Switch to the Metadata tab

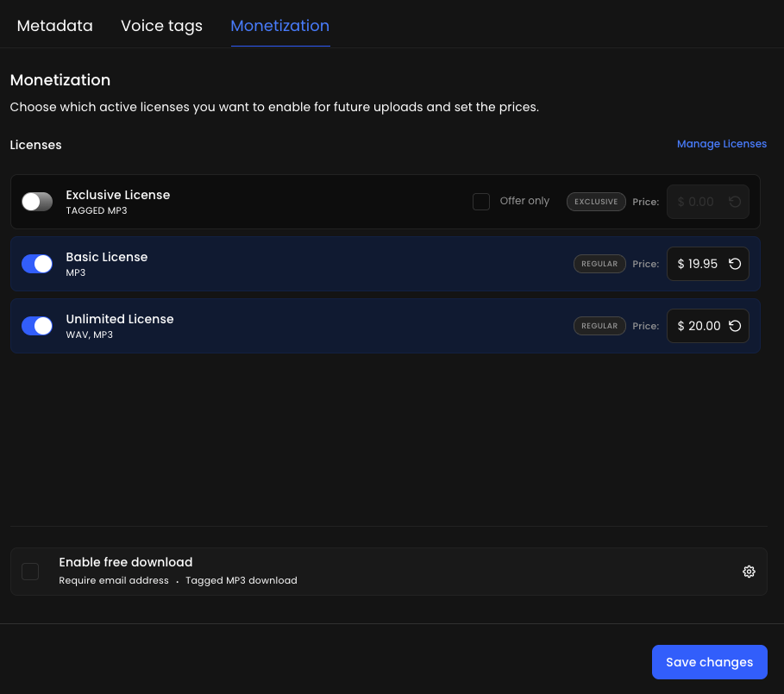pos(54,26)
